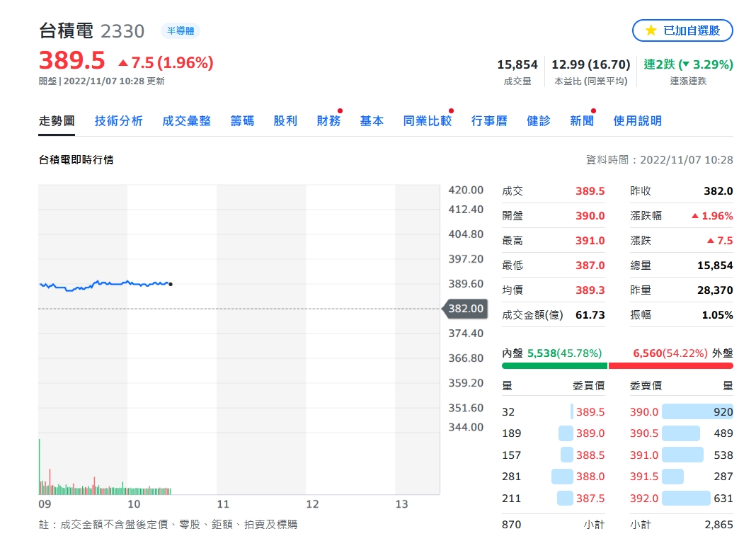Click the 388.0 bid price
Viewport: 756px width, 541px height.
point(590,477)
